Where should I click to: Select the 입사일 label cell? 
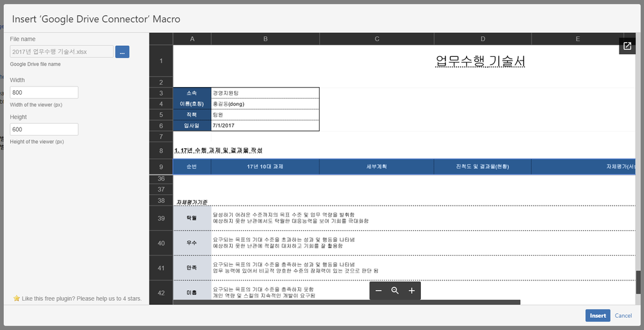click(x=192, y=126)
